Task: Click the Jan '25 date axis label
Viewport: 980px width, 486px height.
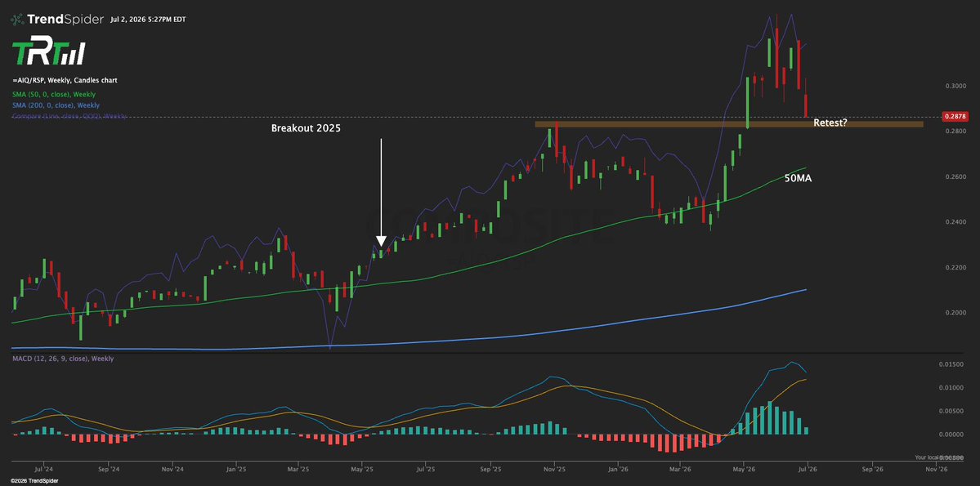Action: [237, 468]
